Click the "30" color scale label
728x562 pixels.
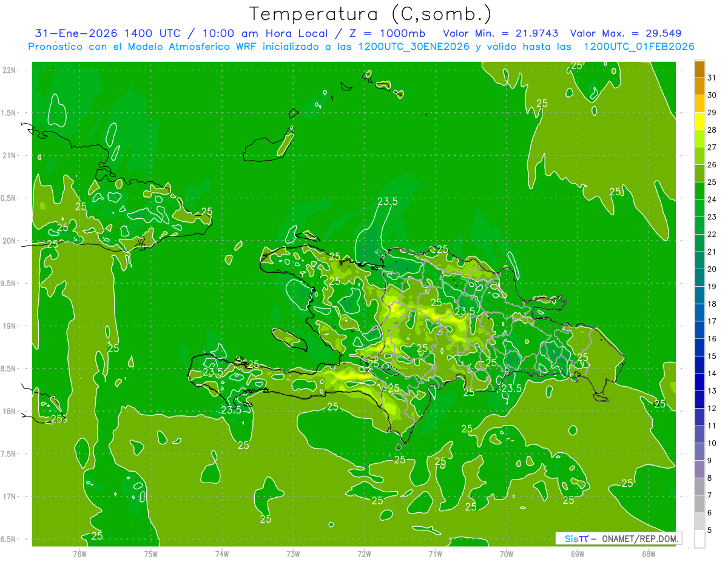click(x=712, y=95)
